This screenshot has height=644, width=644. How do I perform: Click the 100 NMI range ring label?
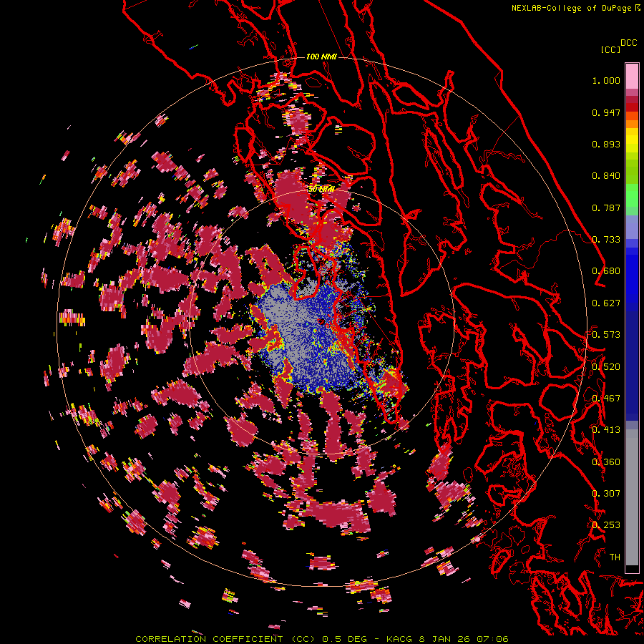[x=321, y=57]
